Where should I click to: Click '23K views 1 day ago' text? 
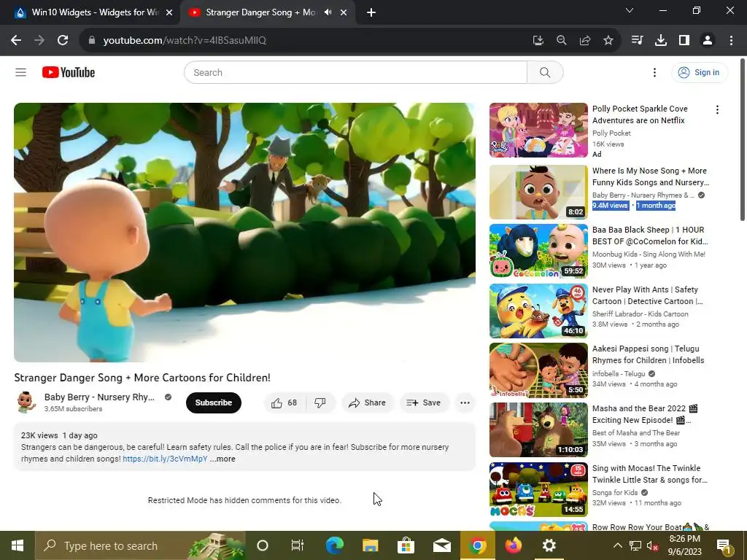click(59, 435)
